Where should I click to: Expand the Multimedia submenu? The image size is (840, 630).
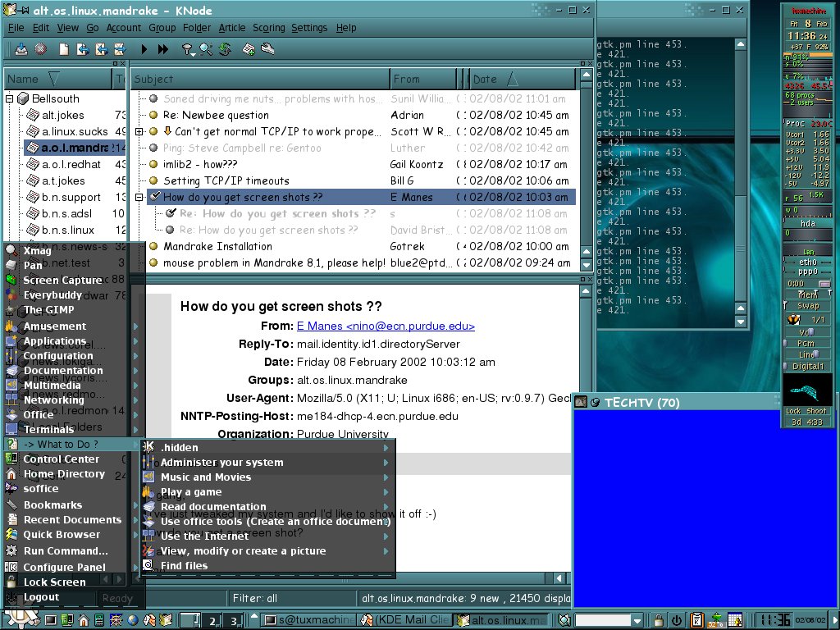(70, 386)
